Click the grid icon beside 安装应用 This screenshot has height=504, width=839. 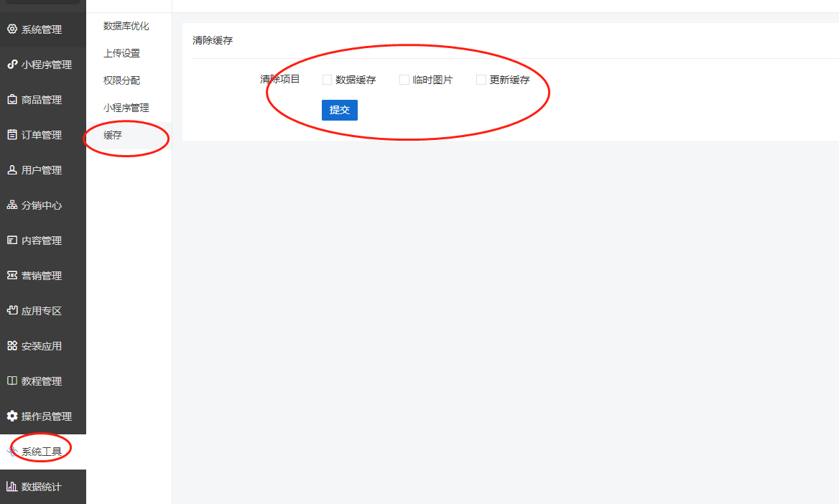[11, 345]
